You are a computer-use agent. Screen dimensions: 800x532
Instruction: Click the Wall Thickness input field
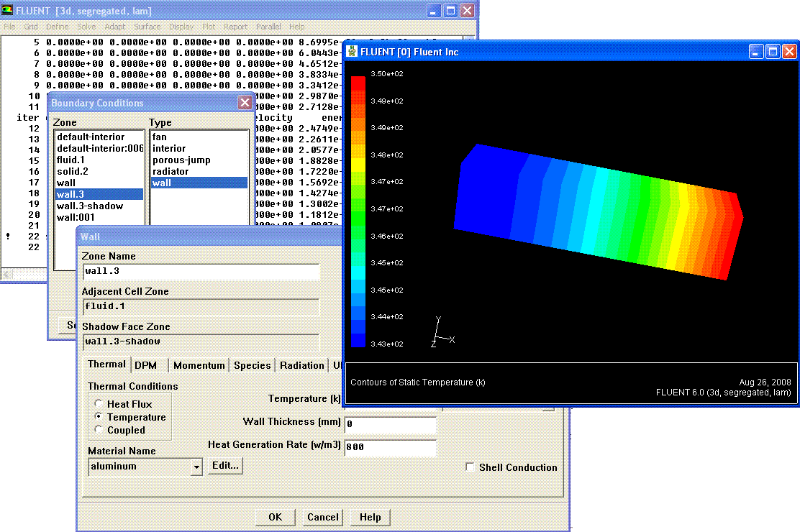point(391,424)
